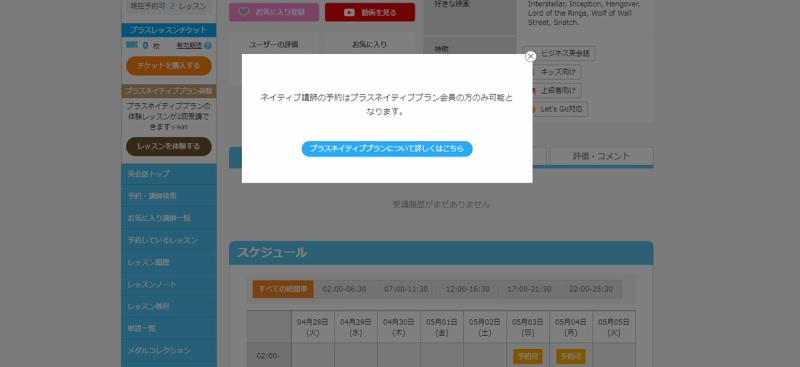Select the すべての時間帯 time filter
Image resolution: width=800 pixels, height=367 pixels.
click(283, 289)
